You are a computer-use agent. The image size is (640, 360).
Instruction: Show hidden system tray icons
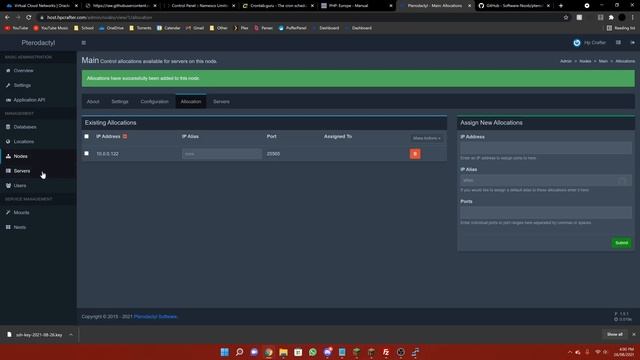click(x=570, y=352)
